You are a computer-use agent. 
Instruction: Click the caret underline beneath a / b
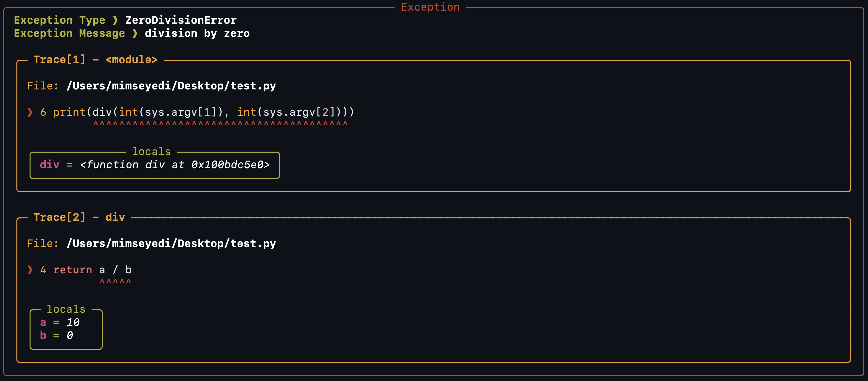[x=115, y=281]
